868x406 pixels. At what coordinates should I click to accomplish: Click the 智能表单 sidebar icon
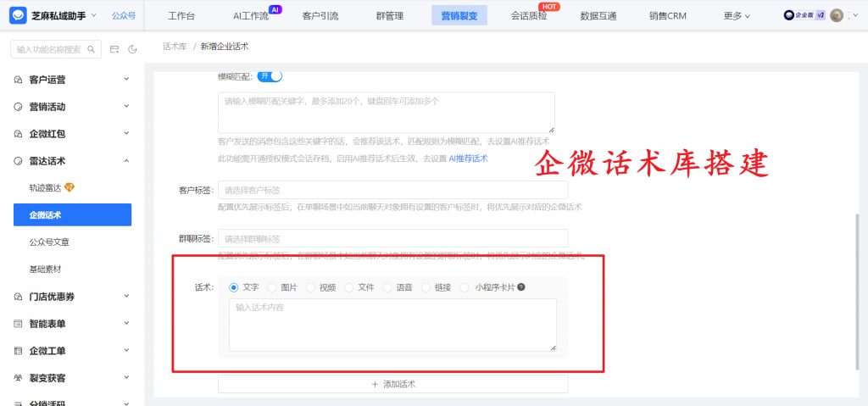(x=19, y=324)
